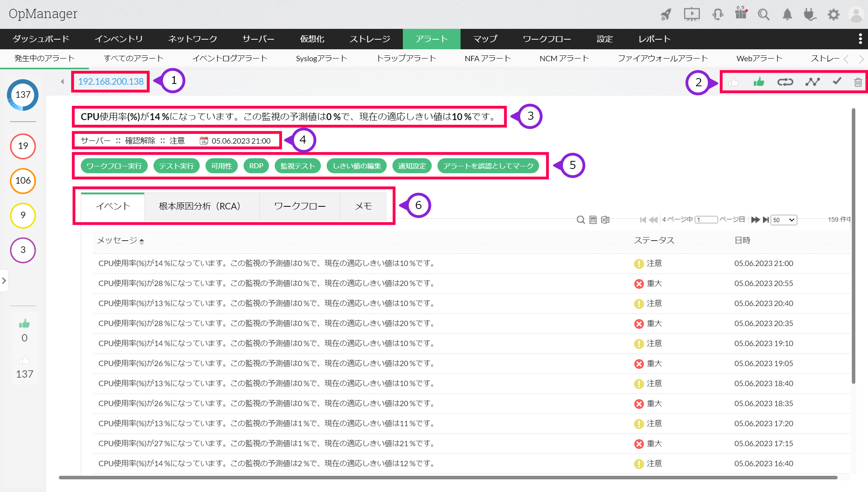Open the マップ menu item
Image resolution: width=868 pixels, height=492 pixels.
tap(485, 39)
